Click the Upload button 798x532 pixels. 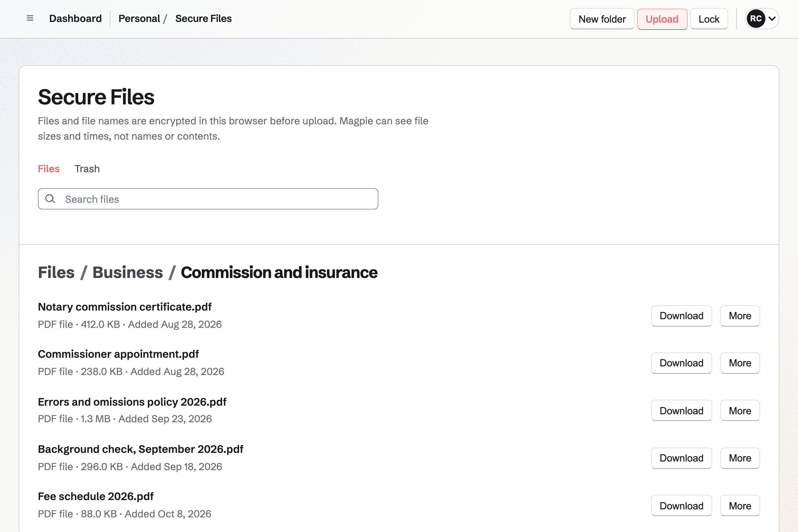point(662,19)
